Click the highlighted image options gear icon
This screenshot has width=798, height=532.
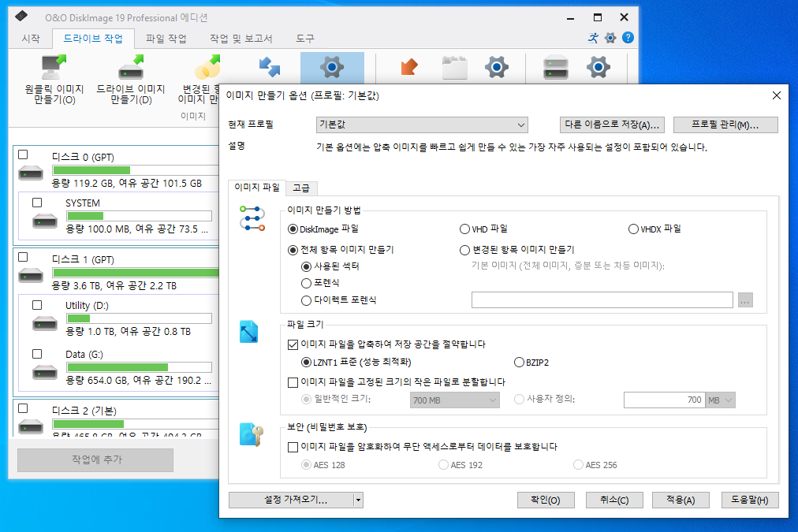pyautogui.click(x=332, y=67)
